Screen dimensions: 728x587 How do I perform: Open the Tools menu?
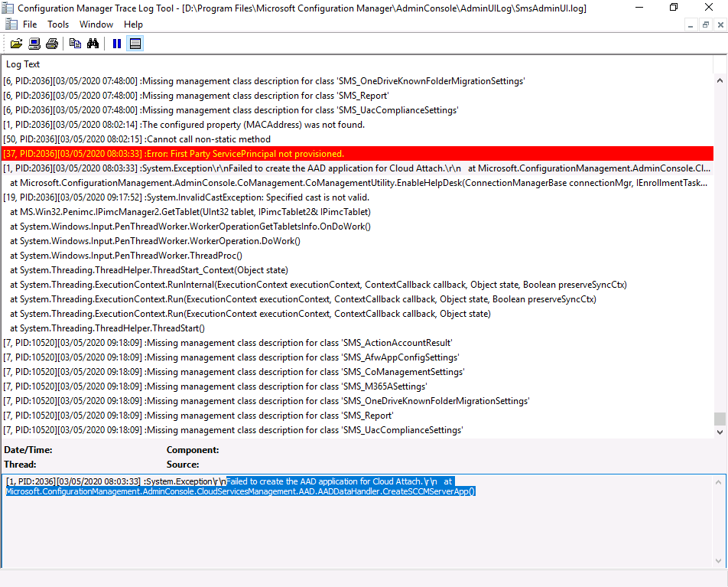58,24
